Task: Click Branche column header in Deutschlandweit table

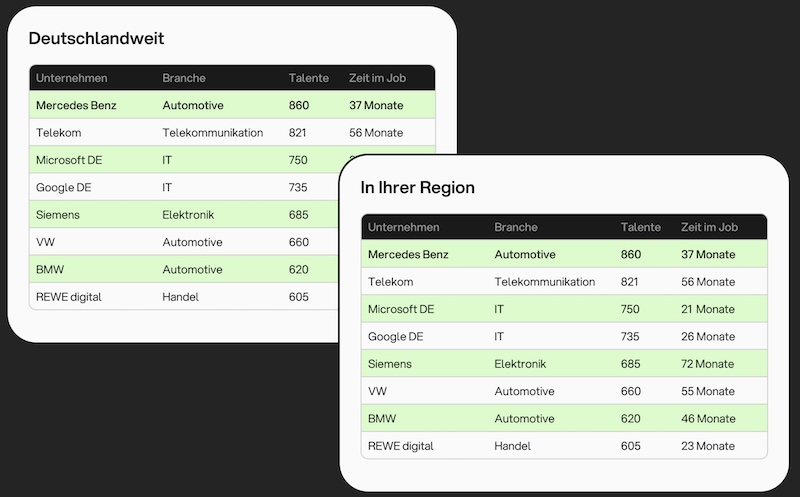Action: pos(184,78)
